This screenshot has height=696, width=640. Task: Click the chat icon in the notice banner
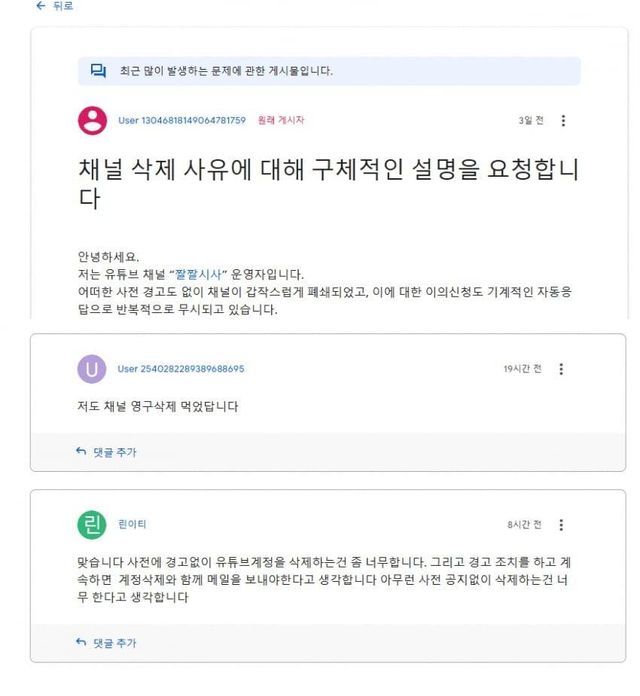pos(98,71)
